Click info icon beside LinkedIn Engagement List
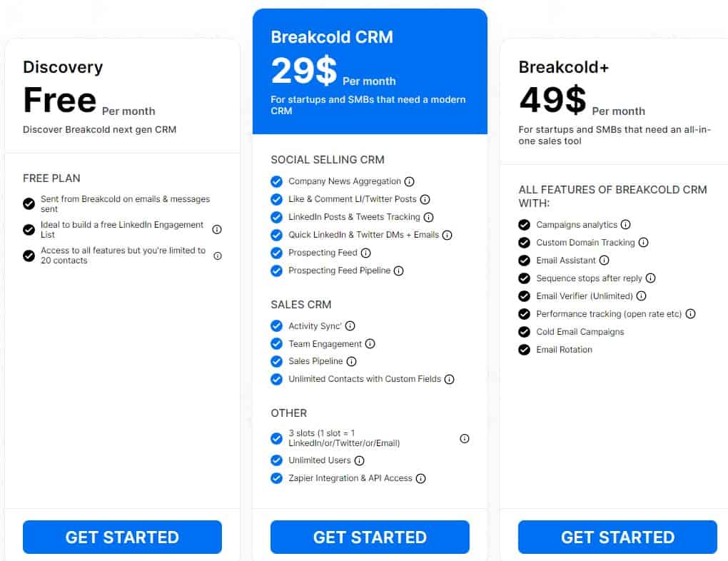This screenshot has width=728, height=561. pos(218,230)
